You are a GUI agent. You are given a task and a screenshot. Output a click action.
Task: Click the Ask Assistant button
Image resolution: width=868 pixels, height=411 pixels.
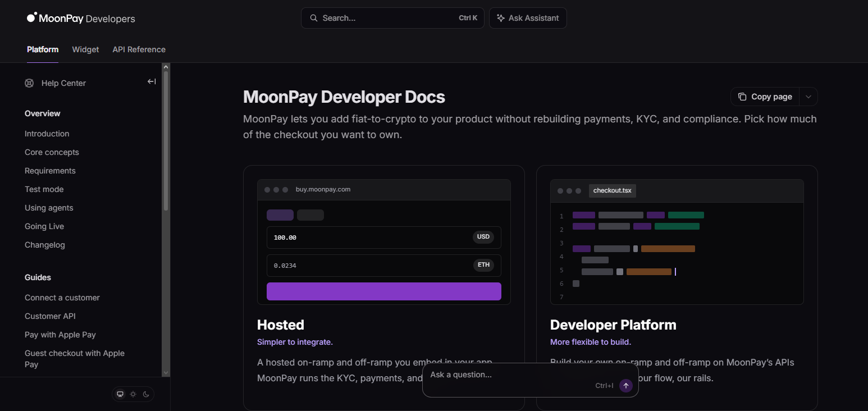pos(528,18)
